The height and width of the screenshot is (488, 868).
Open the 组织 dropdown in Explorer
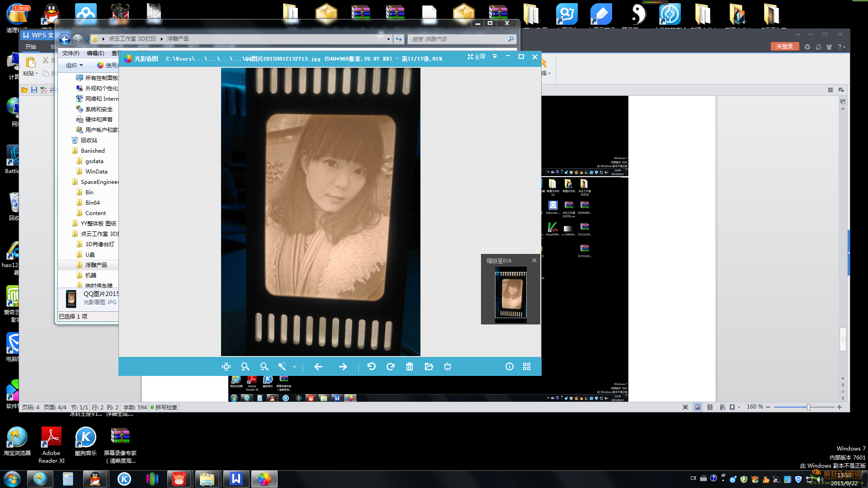[x=74, y=66]
